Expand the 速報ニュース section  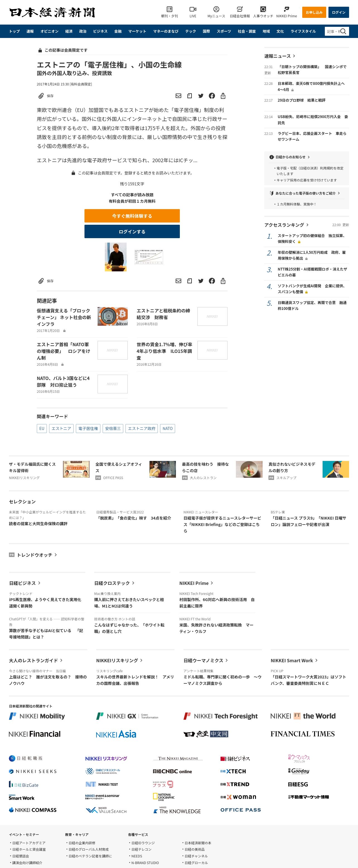click(x=280, y=56)
